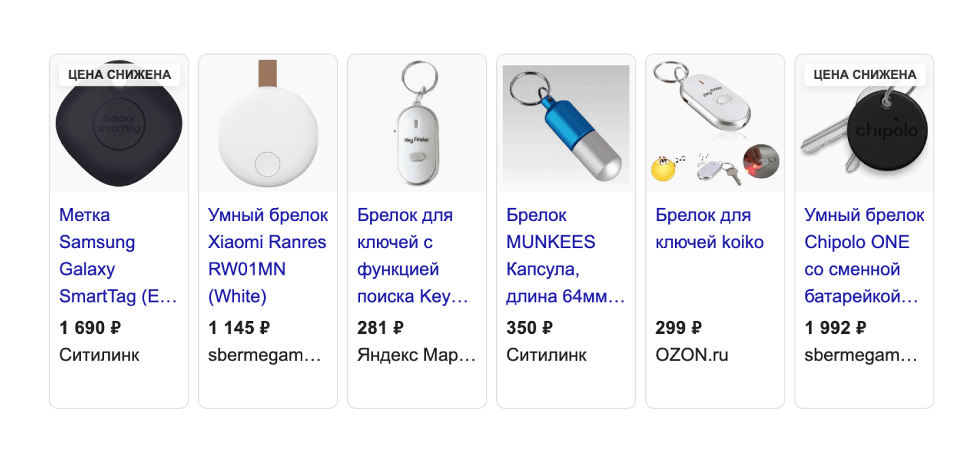This screenshot has width=980, height=476.
Task: Click the 1 145 ₽ Xiaomi price
Action: click(x=239, y=328)
